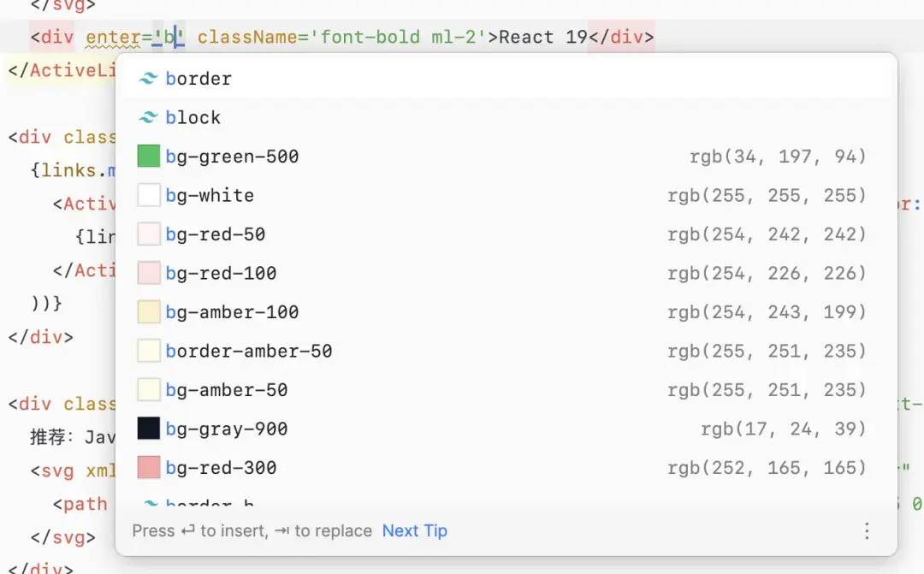Click the pink bg-red-300 color swatch
The height and width of the screenshot is (574, 924).
tap(149, 467)
